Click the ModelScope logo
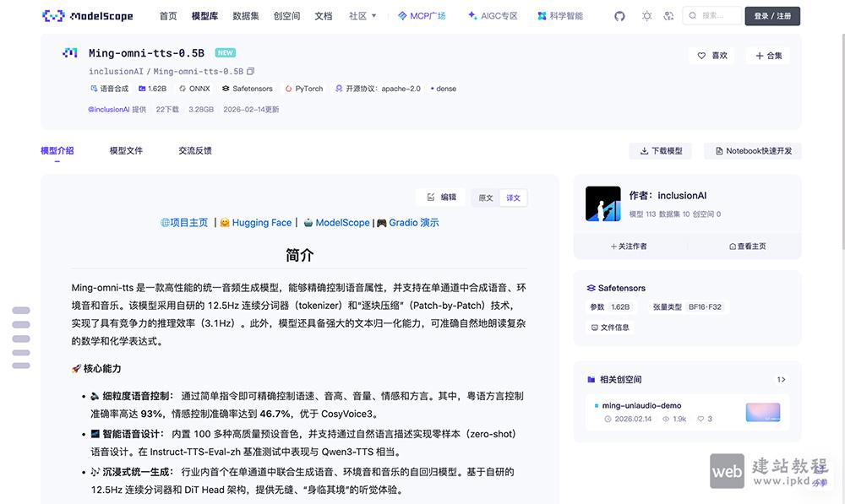Screen dimensions: 845x504 click(x=52, y=15)
